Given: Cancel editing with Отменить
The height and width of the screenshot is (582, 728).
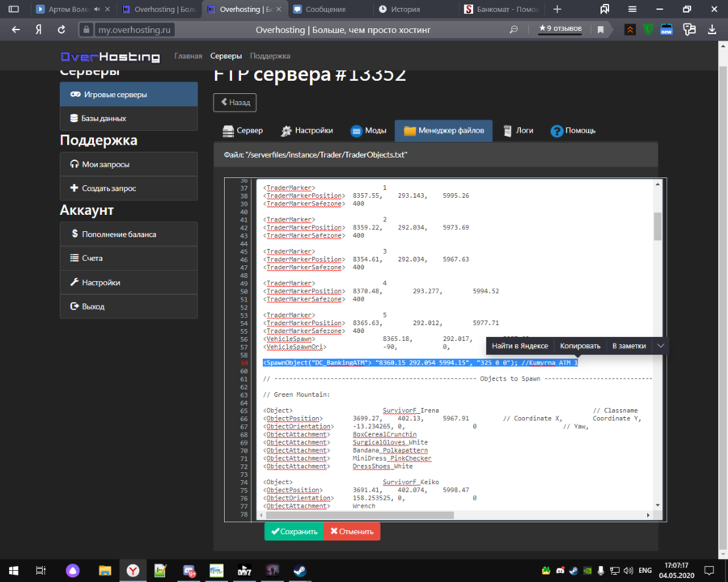Looking at the screenshot, I should (352, 532).
